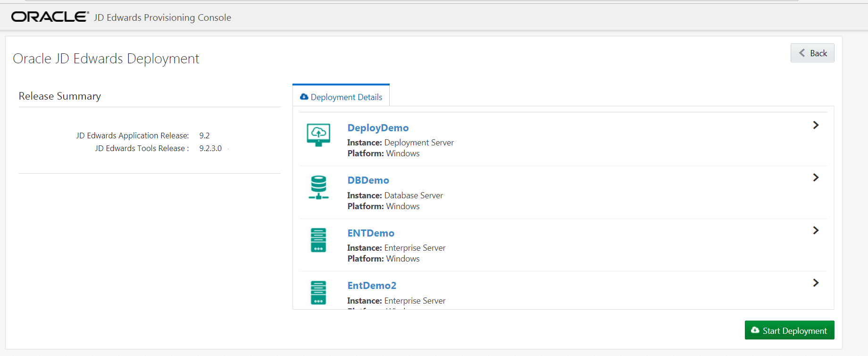Open the DBDemo instance link
The width and height of the screenshot is (868, 356).
coord(368,180)
